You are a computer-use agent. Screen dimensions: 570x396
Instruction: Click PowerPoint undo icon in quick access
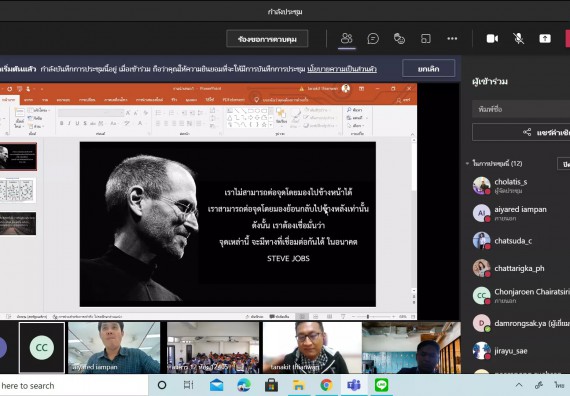(x=9, y=88)
